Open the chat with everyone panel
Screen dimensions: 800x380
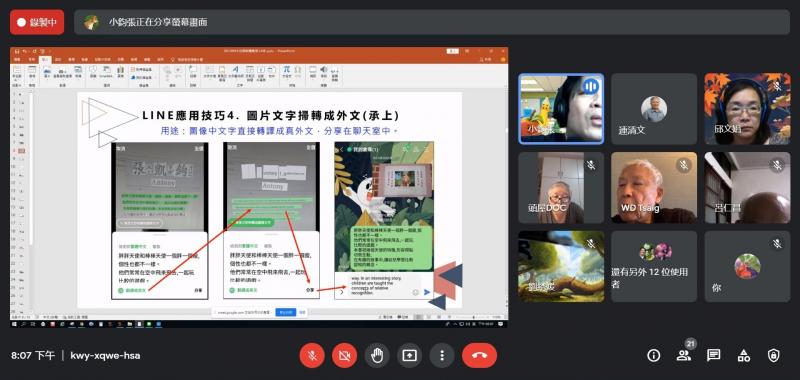[x=714, y=356]
